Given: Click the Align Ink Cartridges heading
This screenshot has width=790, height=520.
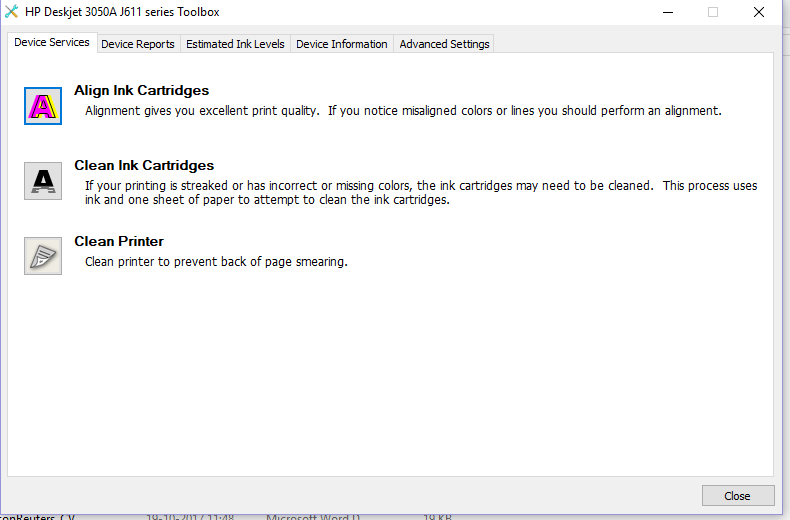Looking at the screenshot, I should click(141, 90).
